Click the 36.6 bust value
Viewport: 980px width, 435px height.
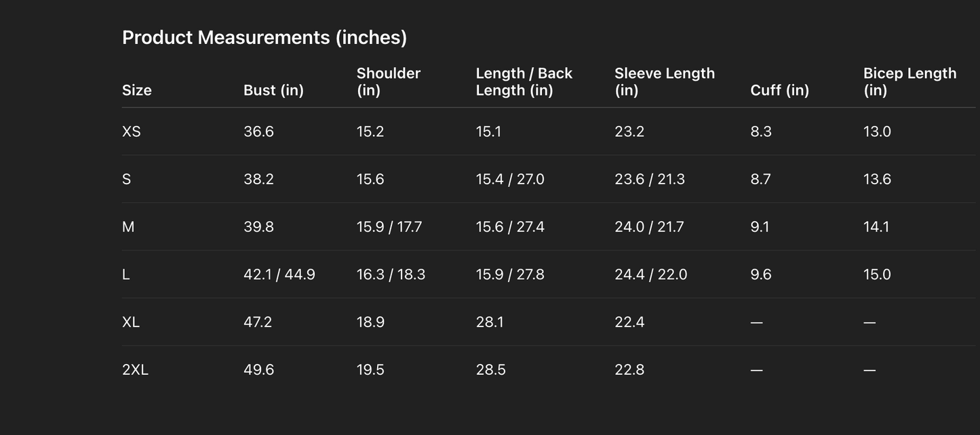258,131
